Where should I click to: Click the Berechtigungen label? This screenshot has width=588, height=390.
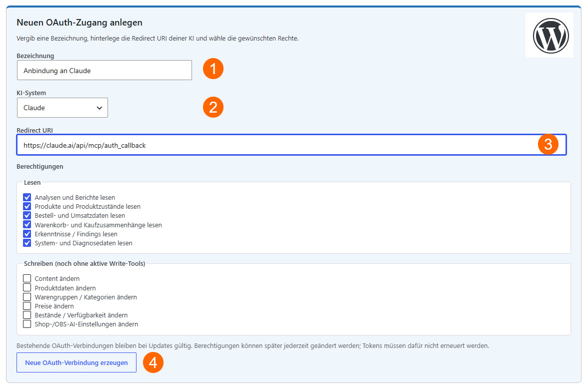[40, 166]
